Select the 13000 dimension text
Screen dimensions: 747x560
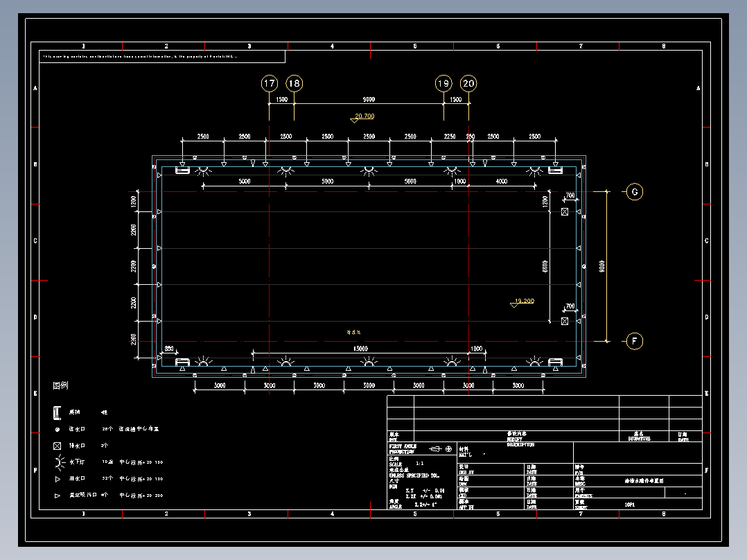(x=360, y=349)
